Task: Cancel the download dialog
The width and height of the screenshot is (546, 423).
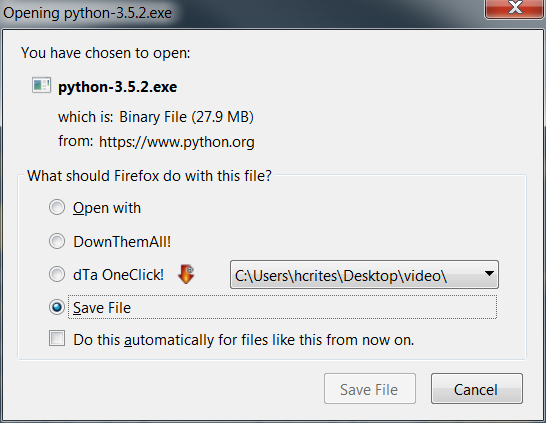Action: point(476,389)
